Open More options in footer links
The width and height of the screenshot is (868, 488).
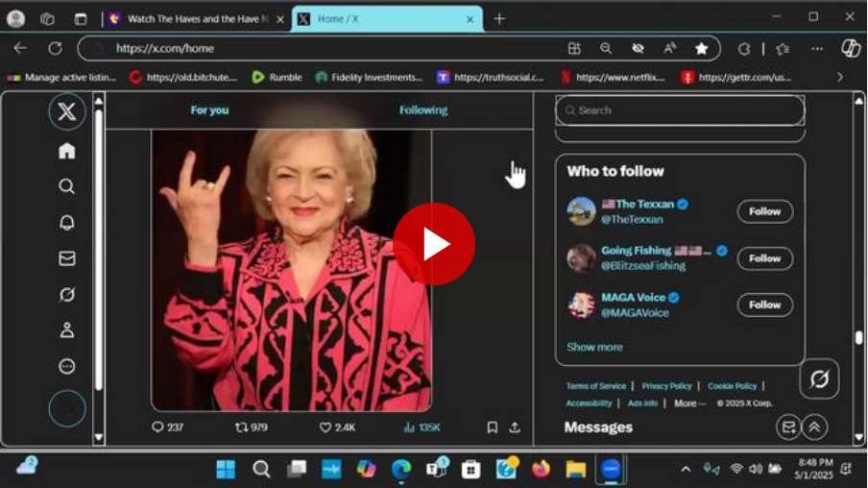click(x=688, y=403)
